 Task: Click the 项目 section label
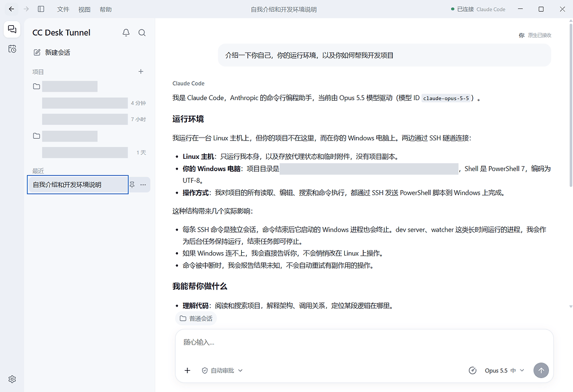(x=38, y=72)
